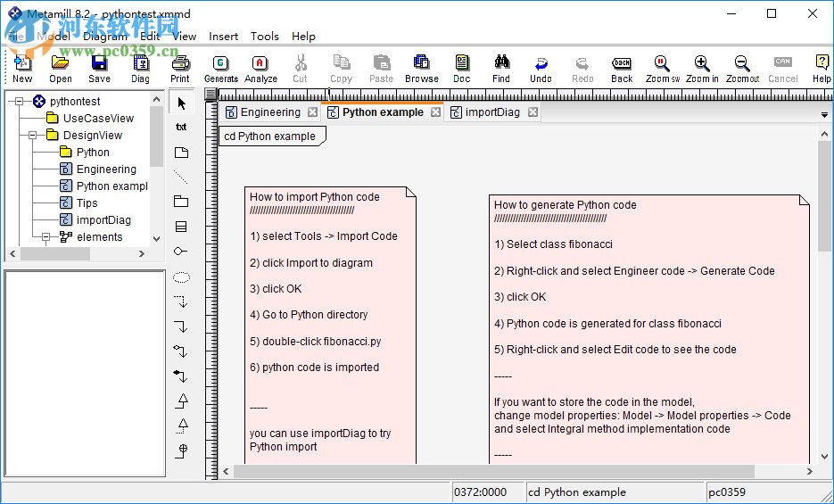Click the diagram scroll down arrow

coord(824,456)
